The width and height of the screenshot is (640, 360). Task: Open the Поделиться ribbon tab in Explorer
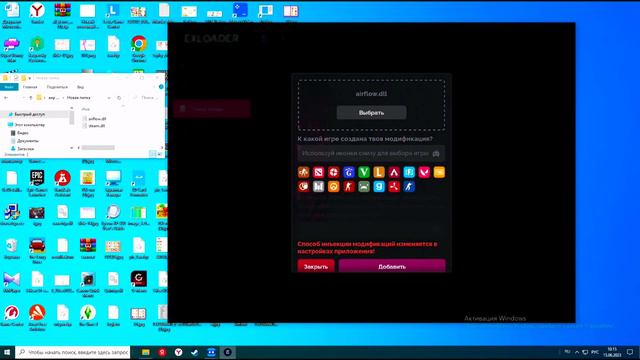click(x=57, y=87)
